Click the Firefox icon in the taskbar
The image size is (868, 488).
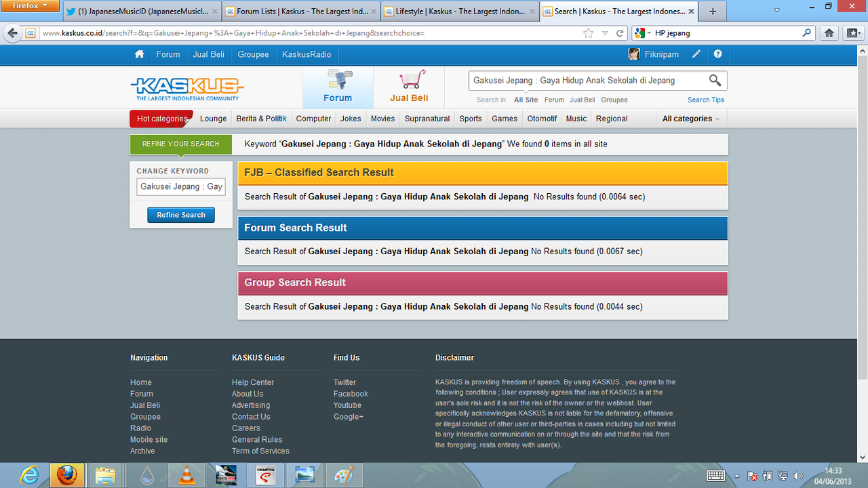[66, 476]
